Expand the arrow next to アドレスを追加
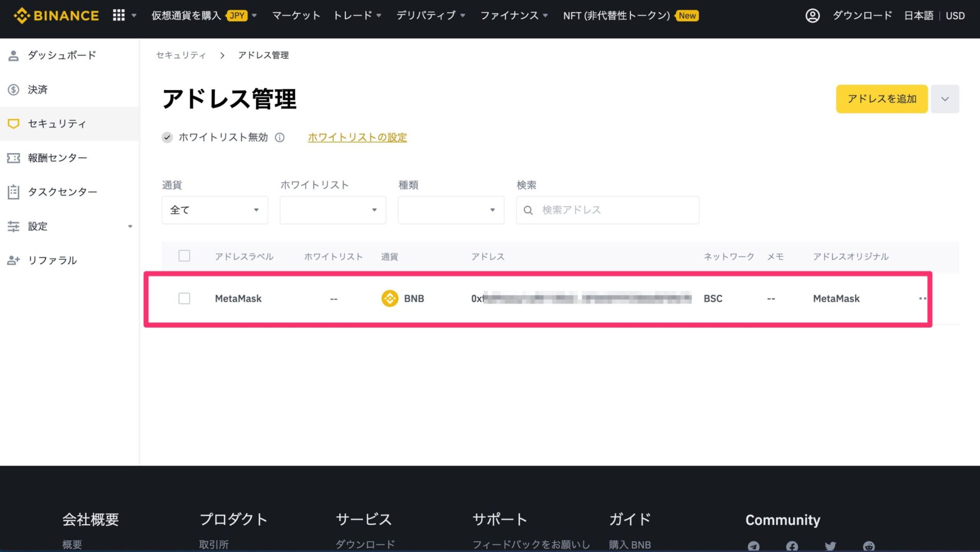Screen dimensions: 980x552 pos(945,99)
